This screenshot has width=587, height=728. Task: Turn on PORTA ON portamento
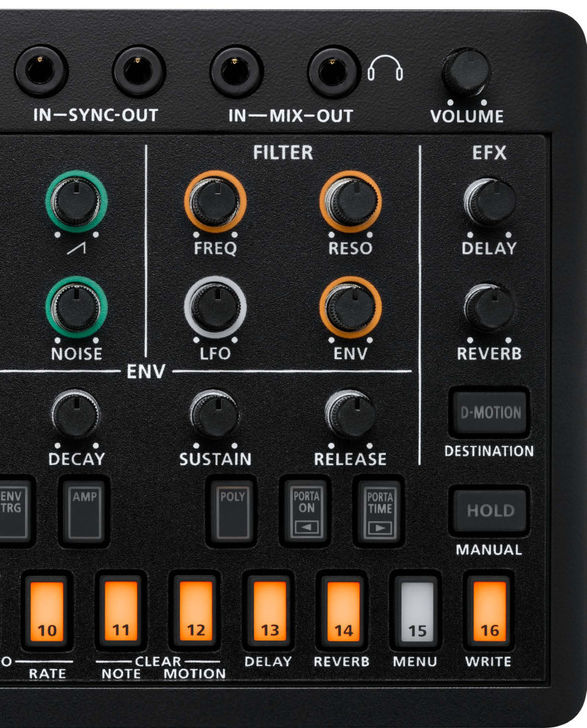306,512
